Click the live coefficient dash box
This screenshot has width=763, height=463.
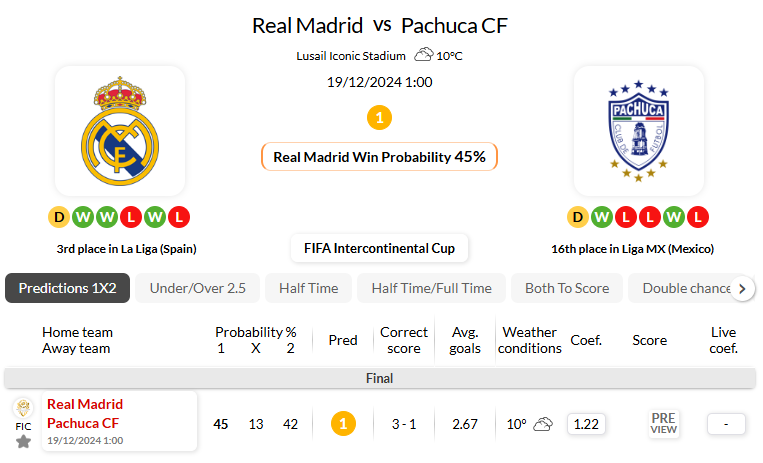tap(726, 424)
